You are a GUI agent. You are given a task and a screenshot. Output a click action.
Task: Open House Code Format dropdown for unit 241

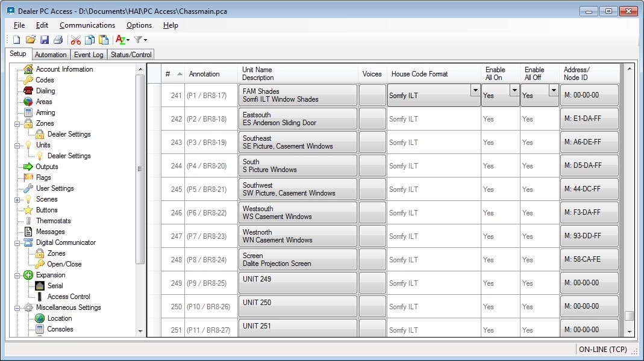[475, 90]
